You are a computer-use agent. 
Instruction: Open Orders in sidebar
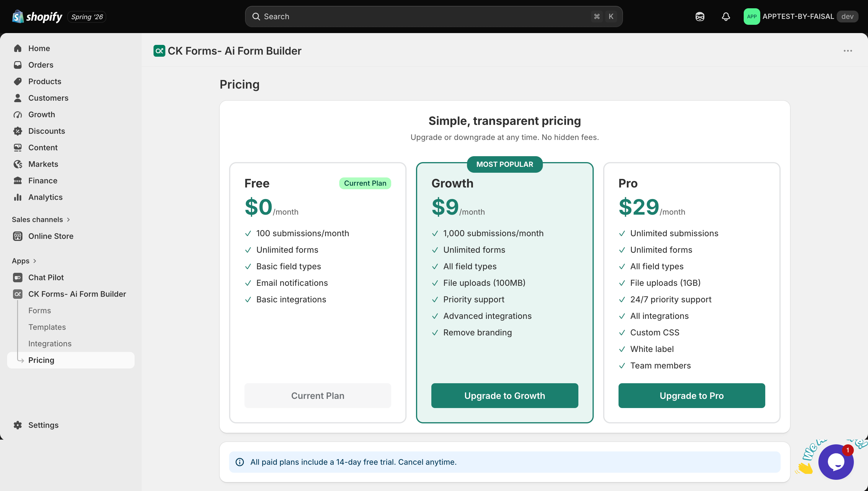(x=71, y=65)
